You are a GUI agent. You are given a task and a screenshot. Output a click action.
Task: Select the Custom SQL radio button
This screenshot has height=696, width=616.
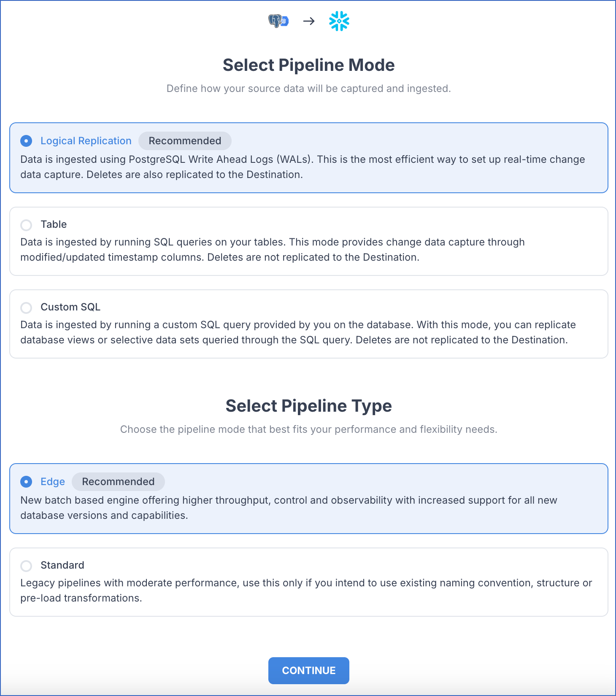pos(26,308)
